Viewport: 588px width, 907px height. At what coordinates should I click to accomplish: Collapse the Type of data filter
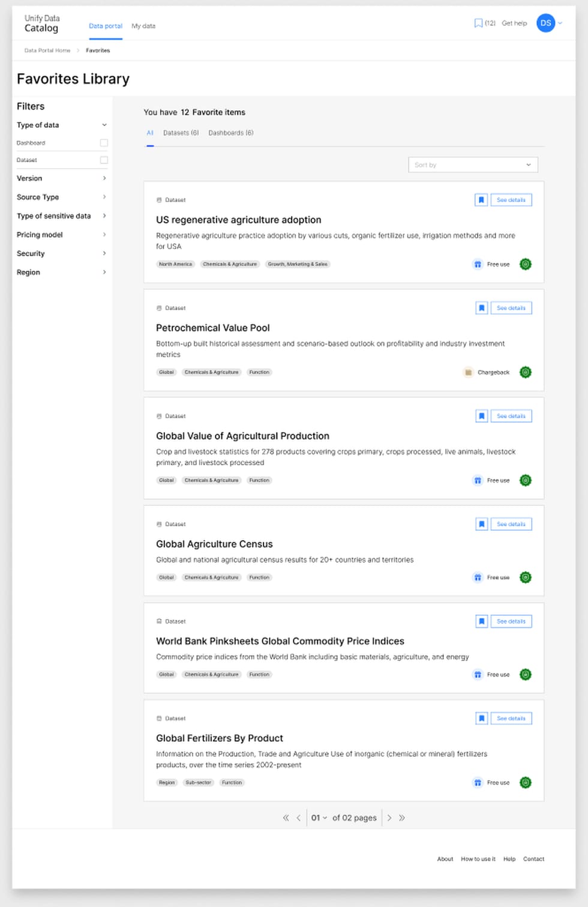click(104, 125)
